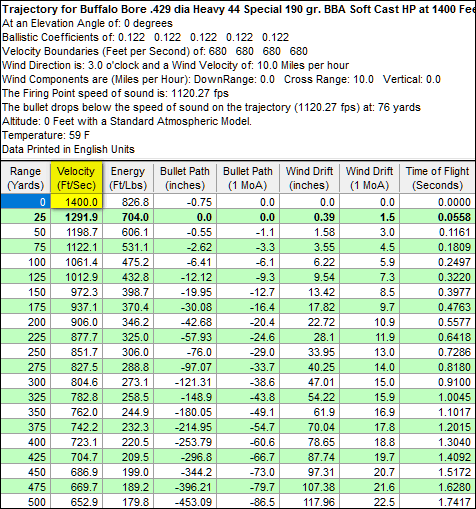Click time of flight value 0.9100
Screen dimensions: 476x509
[438, 382]
